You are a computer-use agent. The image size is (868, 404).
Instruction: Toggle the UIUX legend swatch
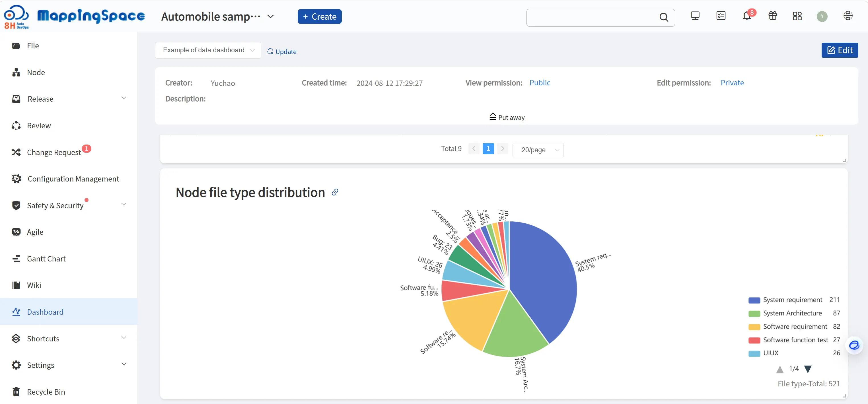point(754,353)
